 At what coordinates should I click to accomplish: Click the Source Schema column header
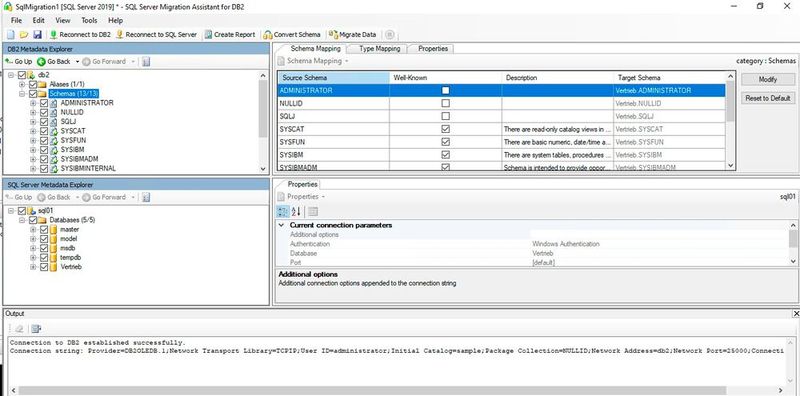(333, 78)
